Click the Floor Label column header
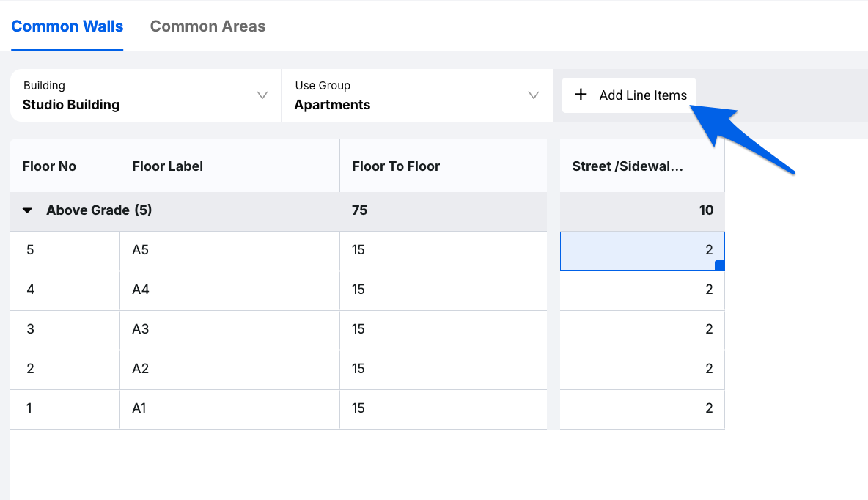The width and height of the screenshot is (868, 500). pos(168,166)
